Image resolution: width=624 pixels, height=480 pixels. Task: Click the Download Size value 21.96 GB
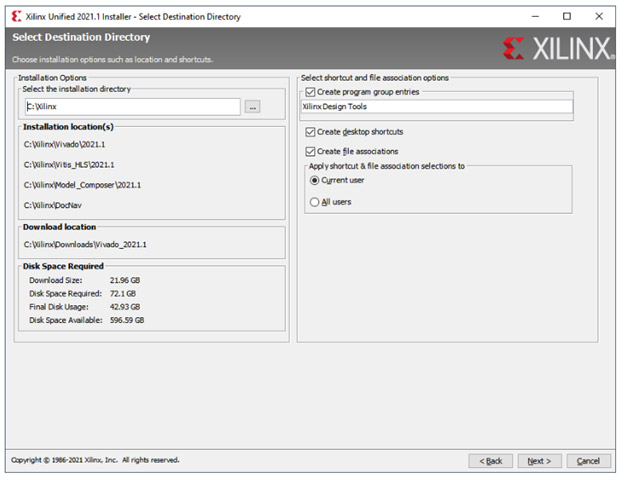coord(125,280)
